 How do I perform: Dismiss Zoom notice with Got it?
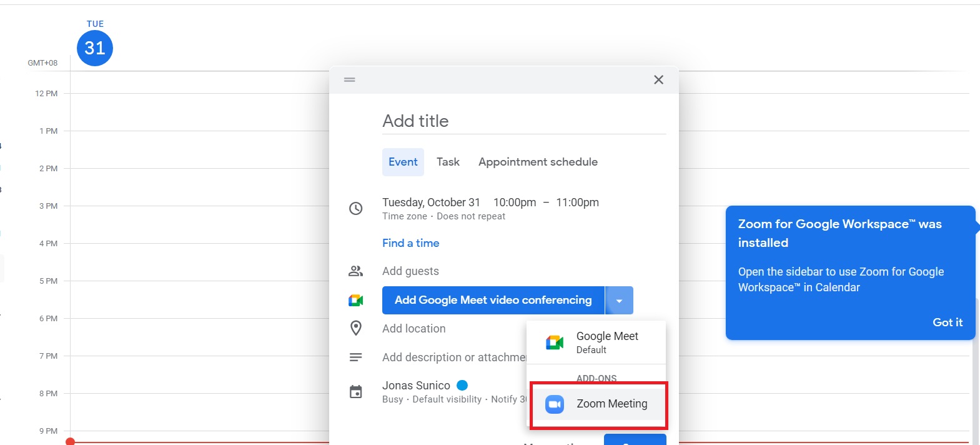point(948,322)
